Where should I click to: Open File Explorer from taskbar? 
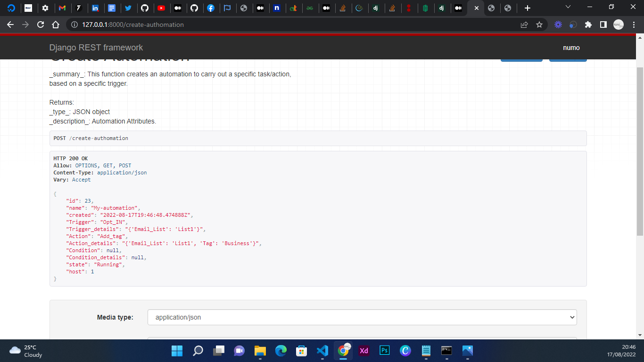(260, 351)
